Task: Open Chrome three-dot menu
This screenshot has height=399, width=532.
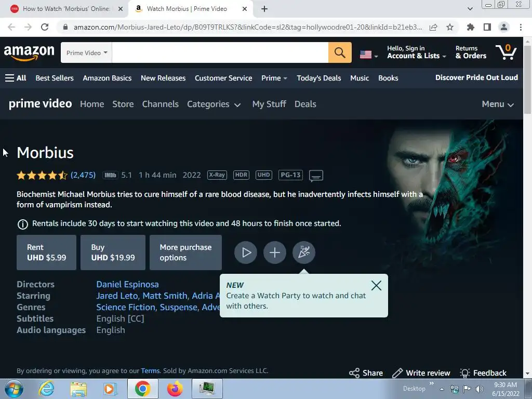Action: [x=521, y=27]
